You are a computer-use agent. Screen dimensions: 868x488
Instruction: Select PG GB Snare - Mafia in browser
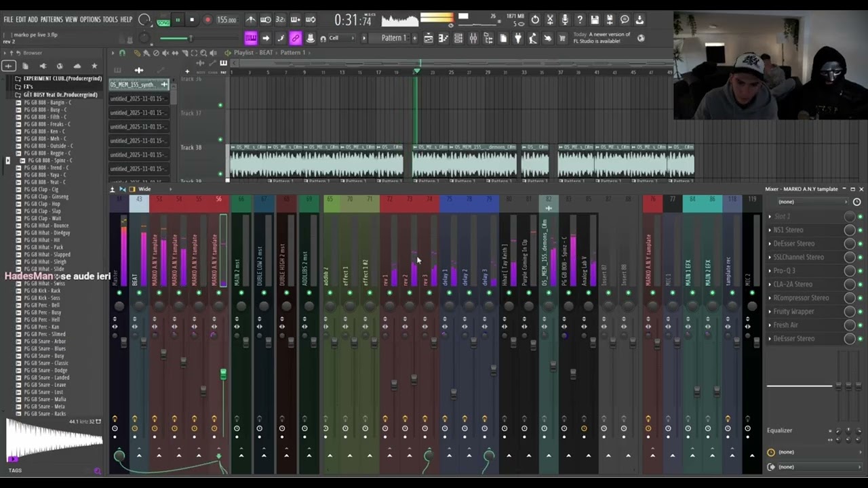pos(45,399)
